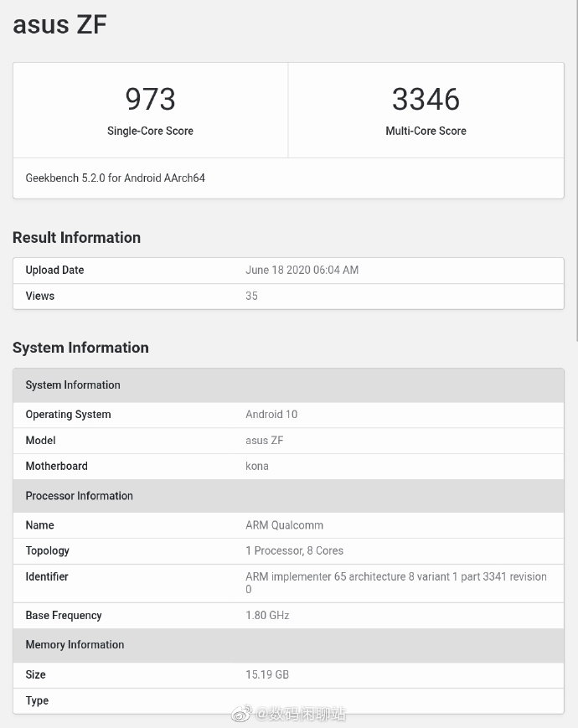Select the Multi-Core Score label
This screenshot has height=728, width=578.
pos(426,131)
